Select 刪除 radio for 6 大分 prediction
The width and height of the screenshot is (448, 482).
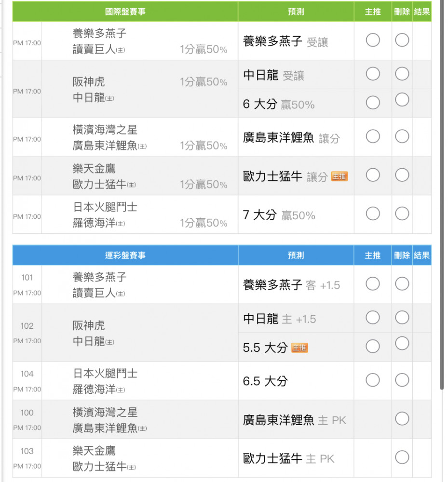(x=402, y=100)
